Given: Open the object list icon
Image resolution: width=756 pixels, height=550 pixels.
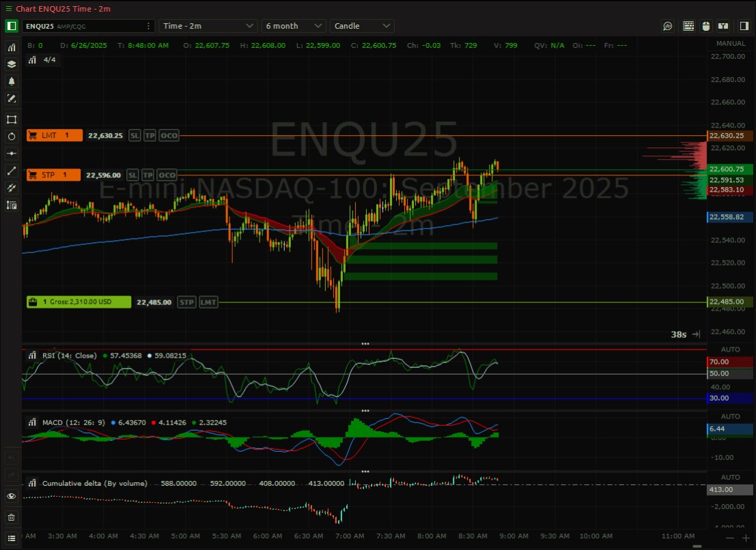Looking at the screenshot, I should tap(12, 538).
